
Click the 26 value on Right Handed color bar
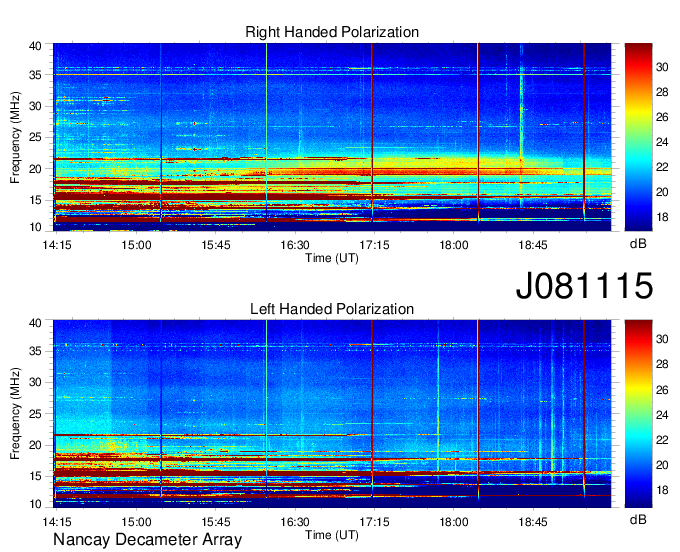[662, 117]
